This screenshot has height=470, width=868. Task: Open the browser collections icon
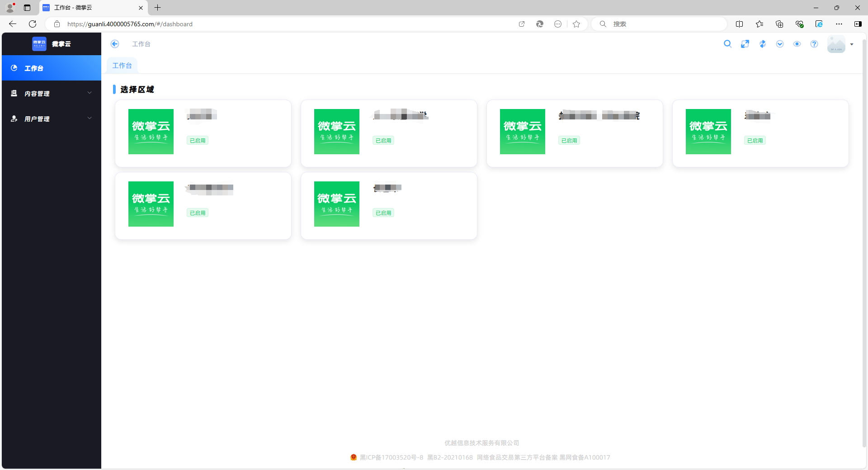click(x=779, y=24)
